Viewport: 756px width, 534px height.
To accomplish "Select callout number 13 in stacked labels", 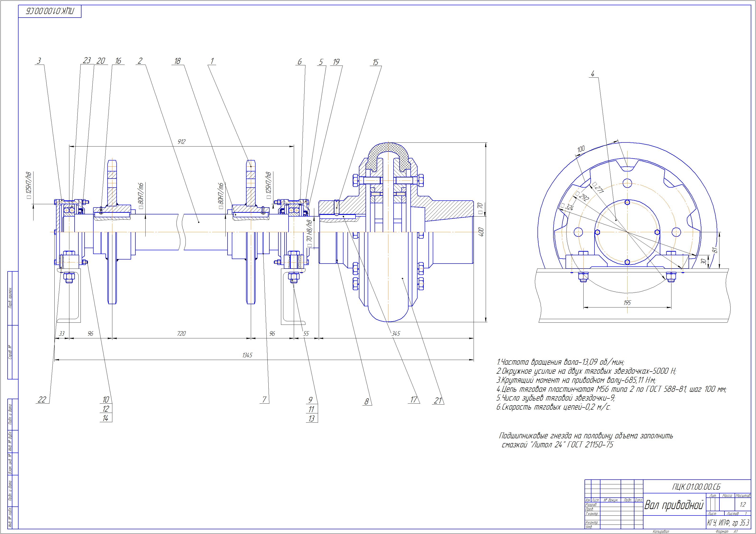I will (311, 419).
